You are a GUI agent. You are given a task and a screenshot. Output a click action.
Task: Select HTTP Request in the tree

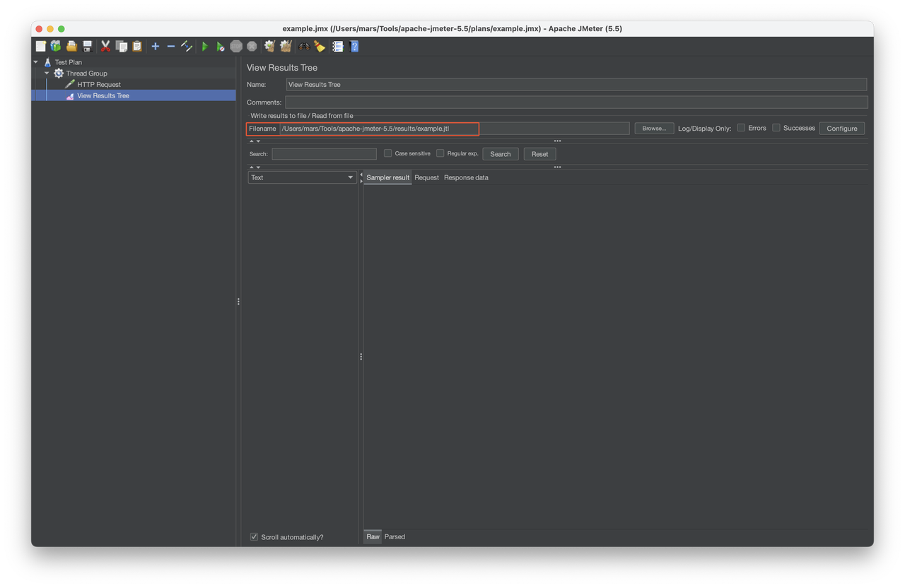[99, 85]
